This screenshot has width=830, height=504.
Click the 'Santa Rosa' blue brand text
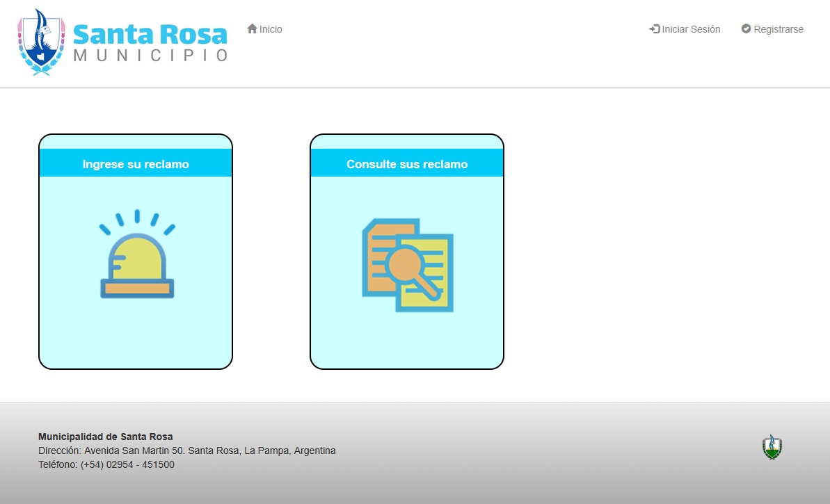[x=150, y=34]
